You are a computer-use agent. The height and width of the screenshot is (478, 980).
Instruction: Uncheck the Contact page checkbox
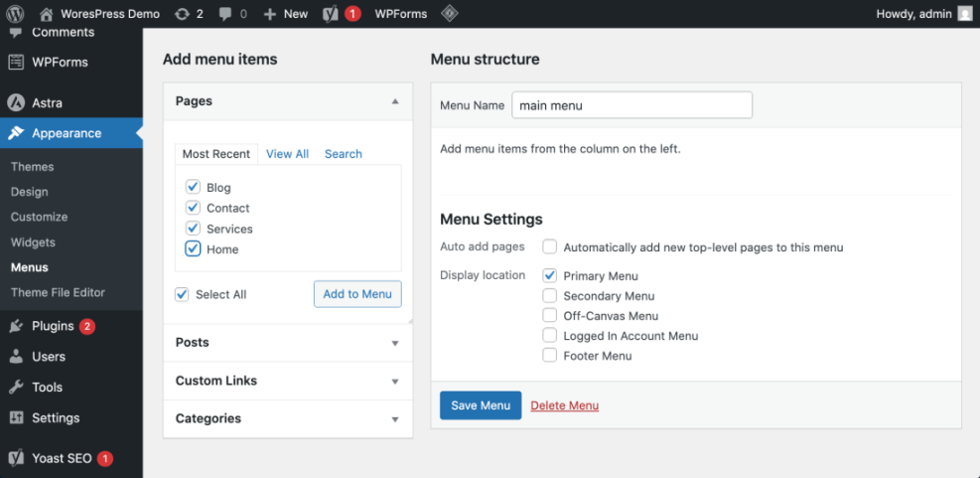(x=193, y=208)
